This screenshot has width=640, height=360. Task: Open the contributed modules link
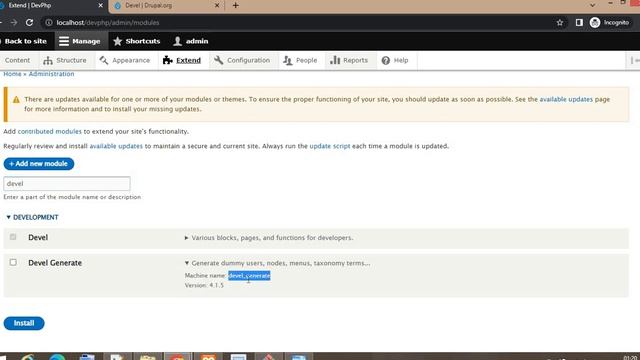click(x=50, y=131)
